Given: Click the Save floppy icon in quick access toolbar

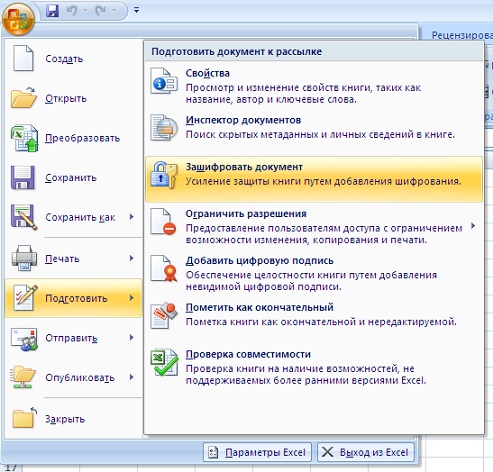Looking at the screenshot, I should (52, 11).
